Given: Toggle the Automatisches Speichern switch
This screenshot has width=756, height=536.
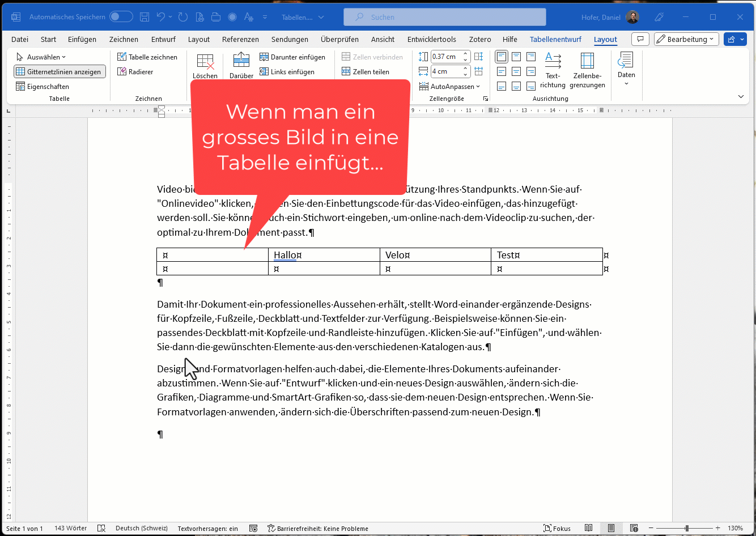Looking at the screenshot, I should [x=121, y=17].
